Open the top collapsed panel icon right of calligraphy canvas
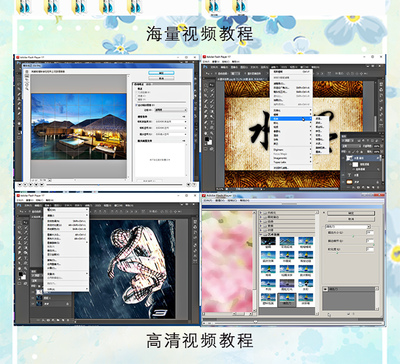The image size is (400, 364). point(381,84)
